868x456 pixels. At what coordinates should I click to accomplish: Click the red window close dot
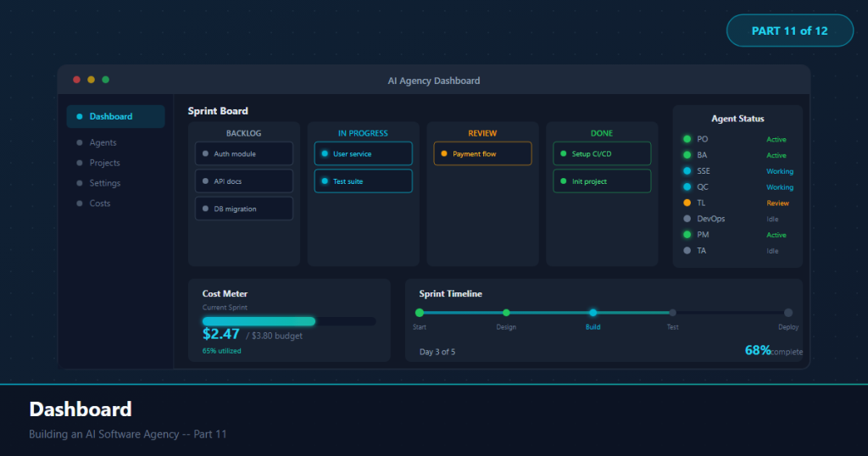[x=77, y=80]
